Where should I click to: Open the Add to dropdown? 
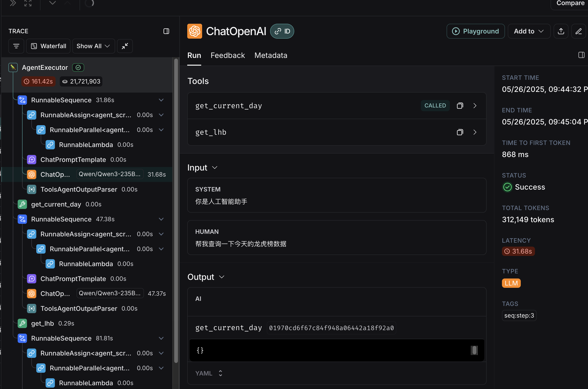tap(529, 31)
